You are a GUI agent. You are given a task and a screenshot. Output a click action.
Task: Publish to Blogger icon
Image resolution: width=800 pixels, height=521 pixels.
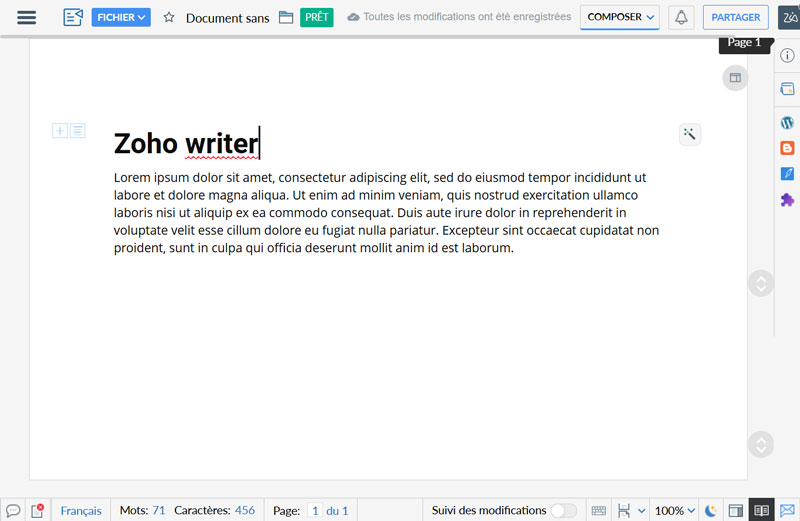pyautogui.click(x=787, y=148)
